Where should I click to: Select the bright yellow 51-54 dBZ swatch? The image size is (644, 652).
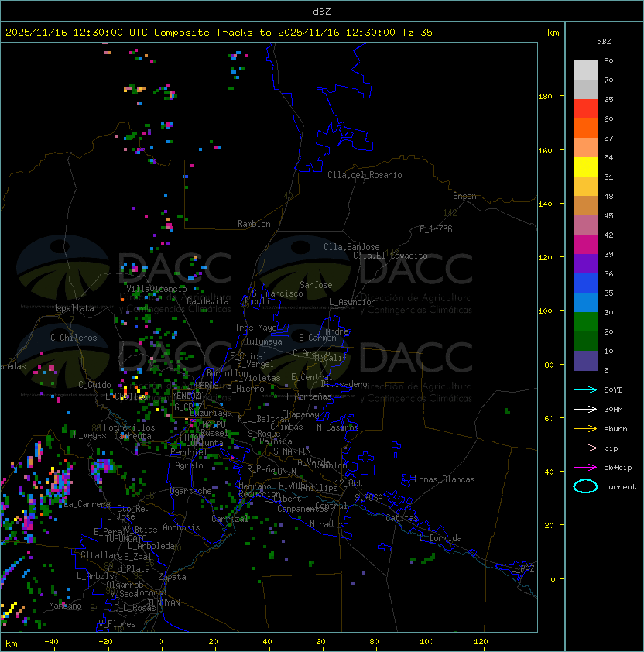585,167
